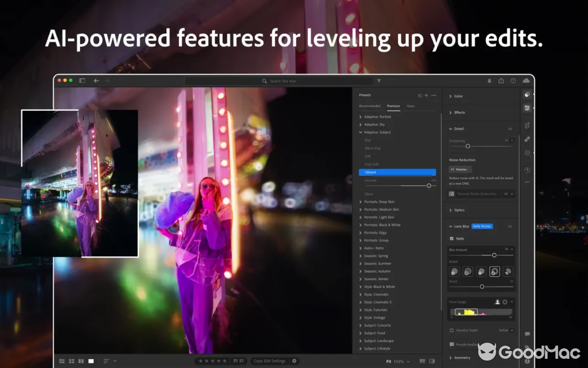Open the Versions history clock icon
The height and width of the screenshot is (368, 588).
[527, 170]
